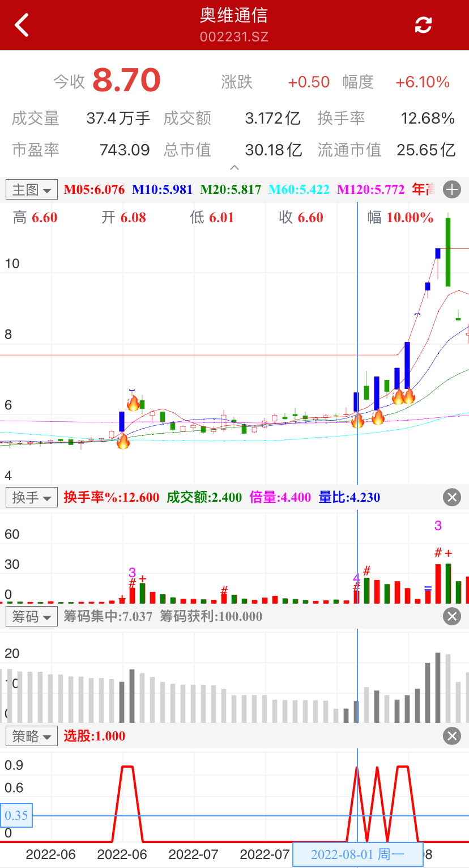The image size is (469, 868).
Task: Go back with the left arrow icon
Action: (x=22, y=25)
